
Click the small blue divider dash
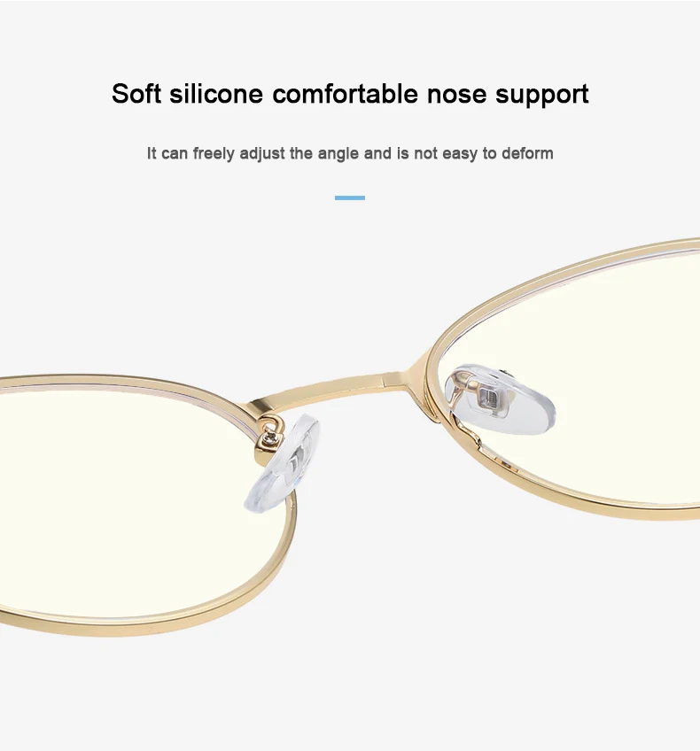coord(350,197)
